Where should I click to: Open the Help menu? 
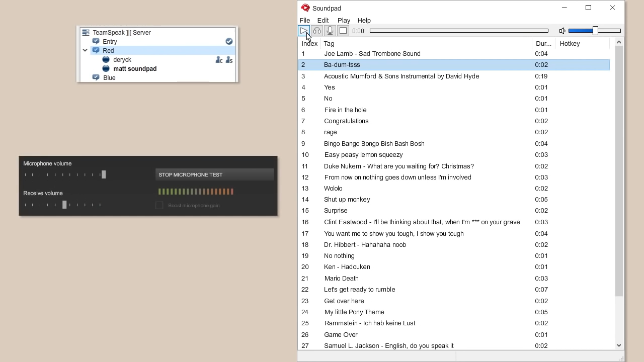364,20
